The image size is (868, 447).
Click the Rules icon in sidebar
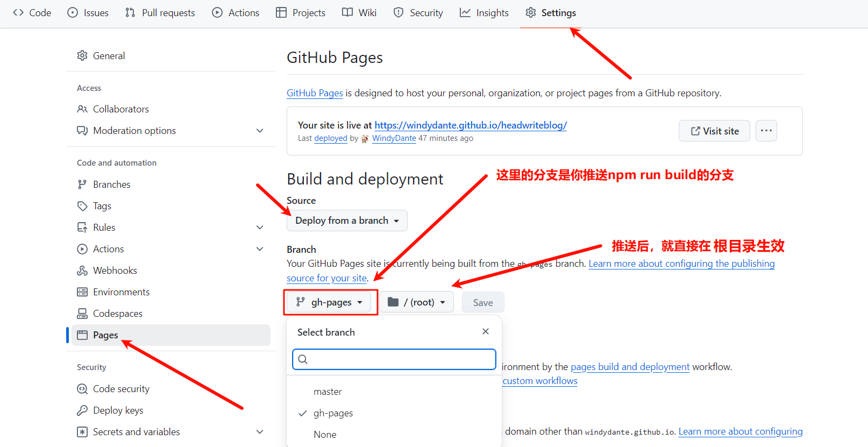click(82, 228)
